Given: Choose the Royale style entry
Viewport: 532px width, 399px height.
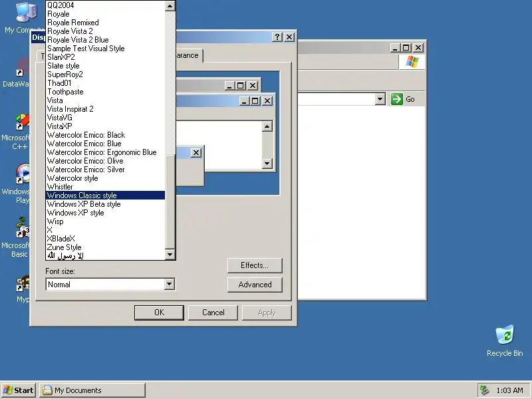Looking at the screenshot, I should (105, 14).
